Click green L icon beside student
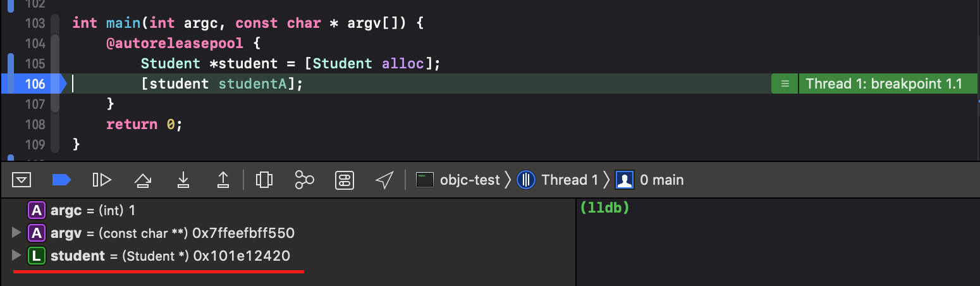Viewport: 980px width, 286px height. click(37, 256)
